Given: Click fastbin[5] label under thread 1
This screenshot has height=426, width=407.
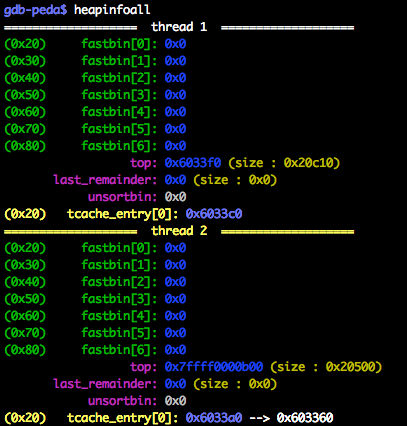Looking at the screenshot, I should tap(119, 129).
